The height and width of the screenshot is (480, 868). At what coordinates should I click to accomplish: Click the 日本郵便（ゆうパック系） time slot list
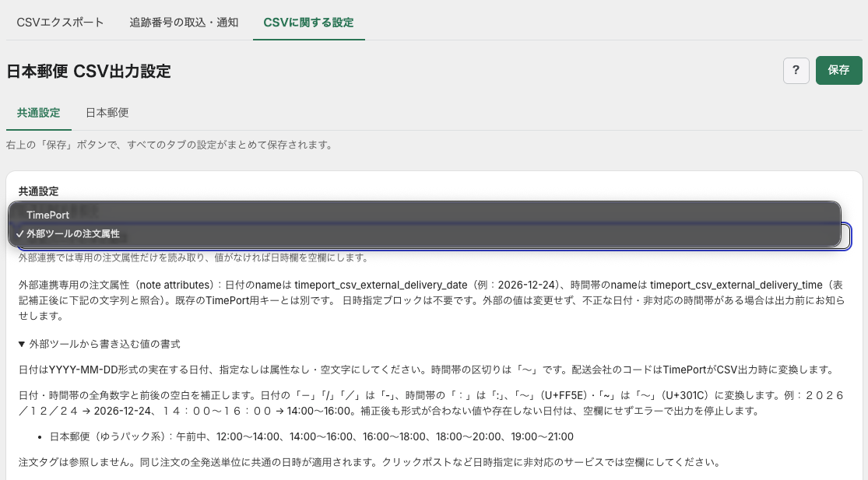[x=311, y=436]
